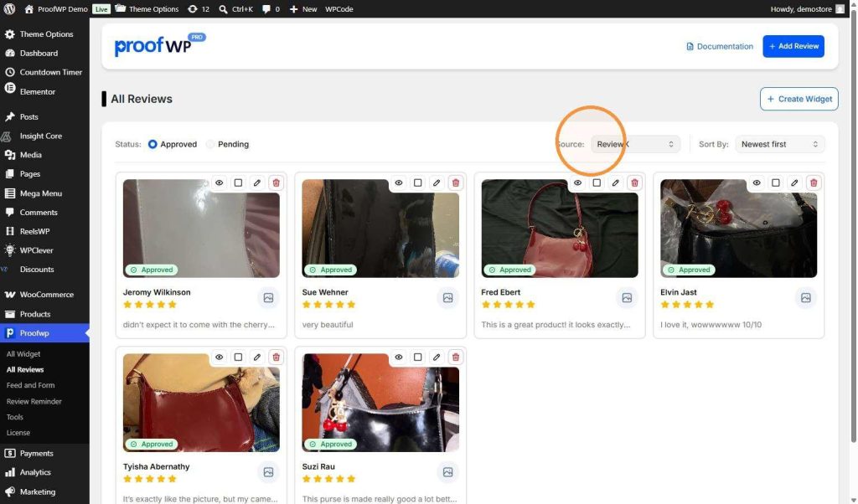Image resolution: width=858 pixels, height=504 pixels.
Task: Click the WordPress logo in admin bar
Action: point(9,8)
